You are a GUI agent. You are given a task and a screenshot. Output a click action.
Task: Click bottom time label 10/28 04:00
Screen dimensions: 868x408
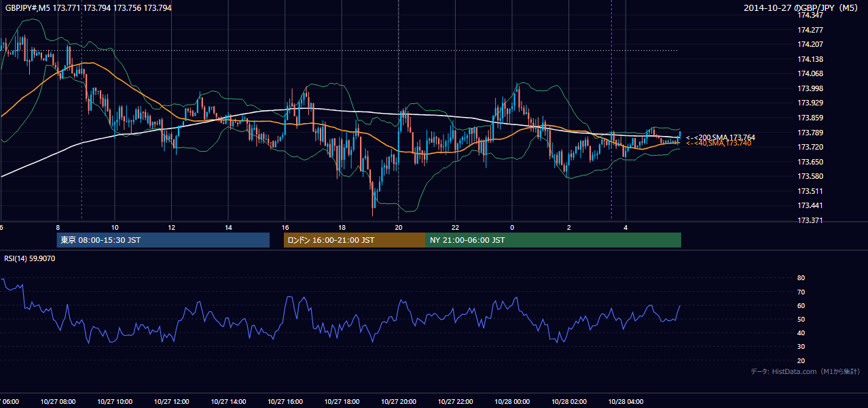(x=626, y=401)
